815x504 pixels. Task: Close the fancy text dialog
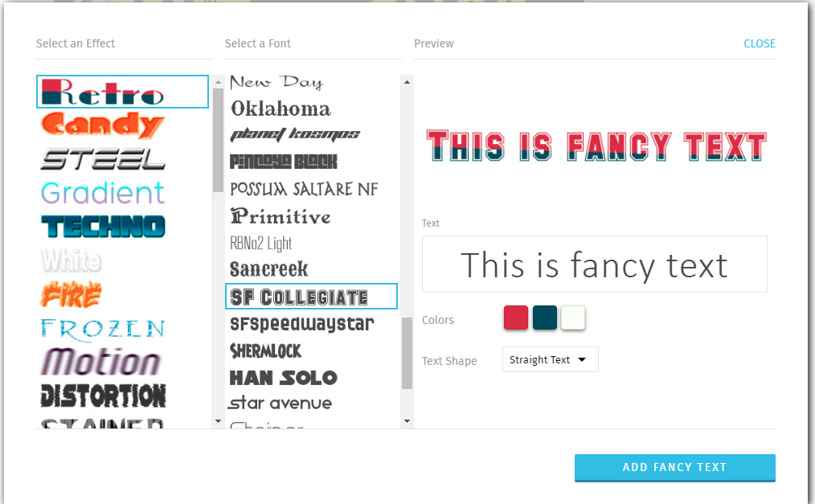(759, 43)
